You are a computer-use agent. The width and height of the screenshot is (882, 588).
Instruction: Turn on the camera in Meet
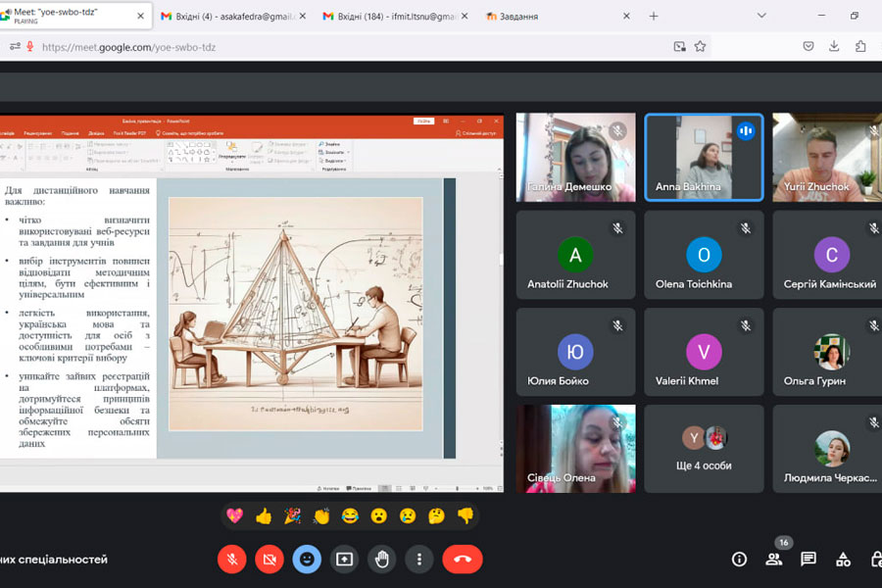[x=269, y=559]
